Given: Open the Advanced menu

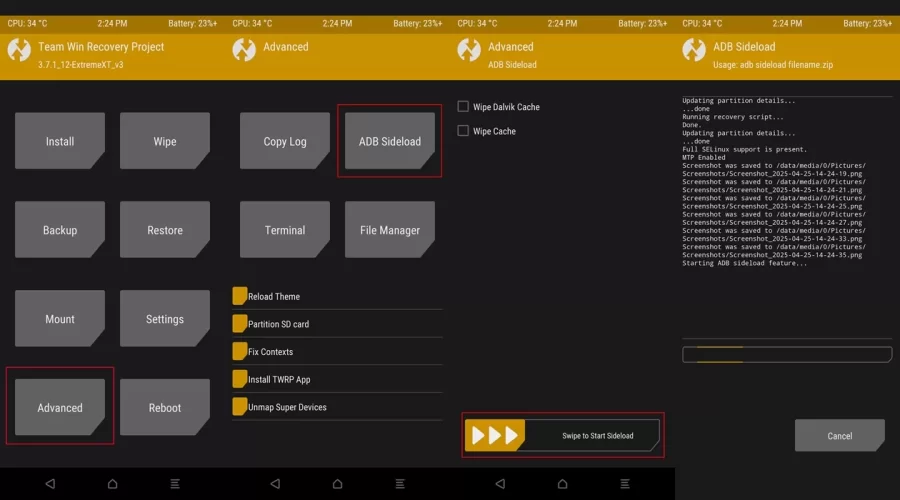Looking at the screenshot, I should click(60, 407).
